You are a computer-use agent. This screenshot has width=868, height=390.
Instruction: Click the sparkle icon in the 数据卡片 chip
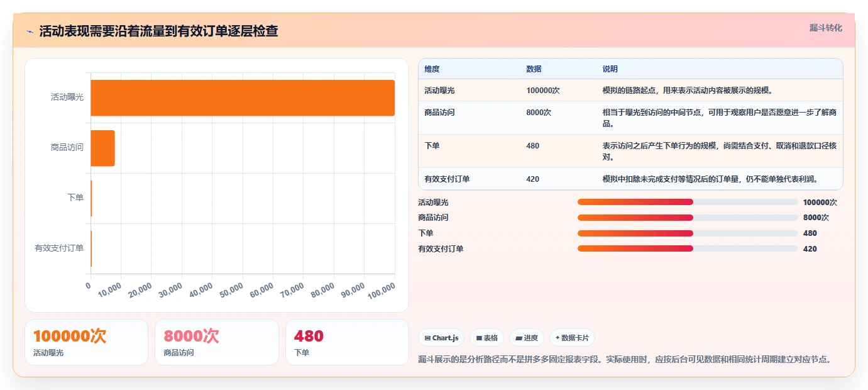tap(558, 338)
